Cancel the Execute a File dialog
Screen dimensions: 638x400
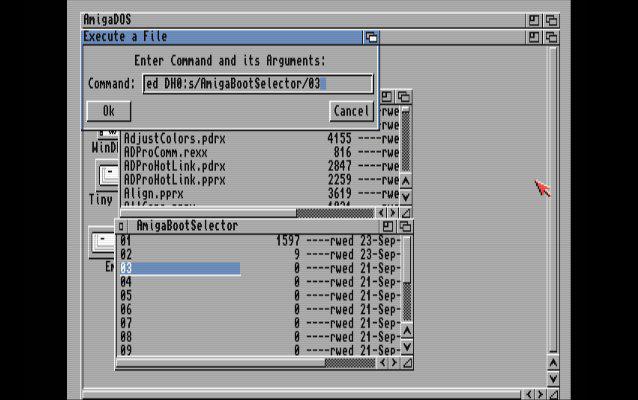click(x=351, y=111)
